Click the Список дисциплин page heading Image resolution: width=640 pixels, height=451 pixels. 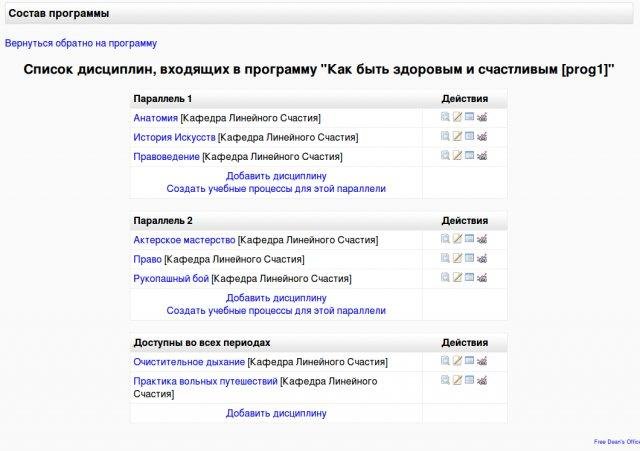click(x=319, y=69)
